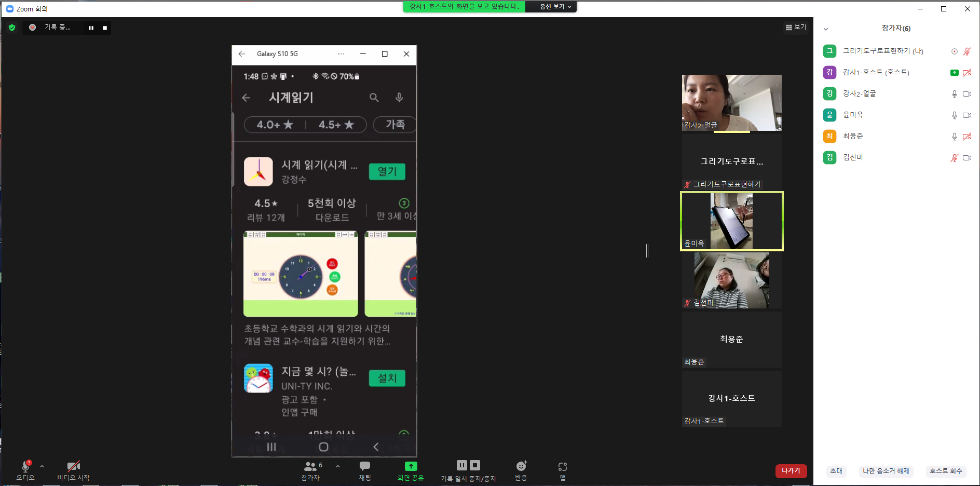
Task: Select the 가족 filter chip
Action: coord(395,125)
